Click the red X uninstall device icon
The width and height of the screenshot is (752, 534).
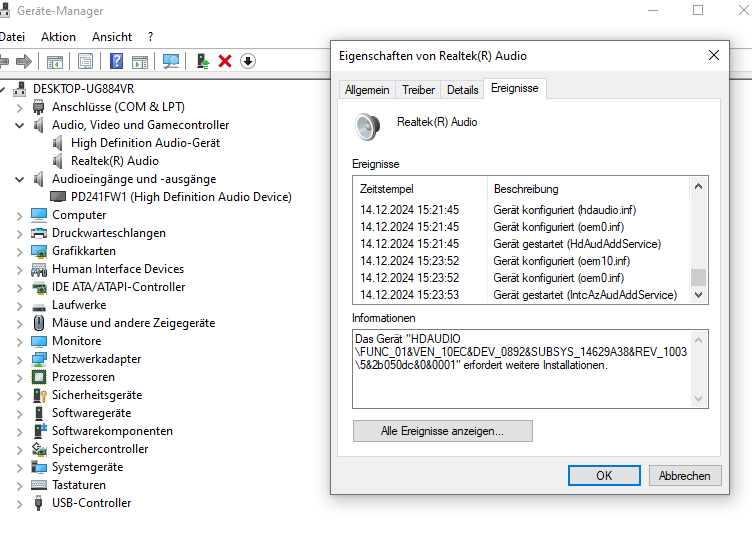coord(225,61)
